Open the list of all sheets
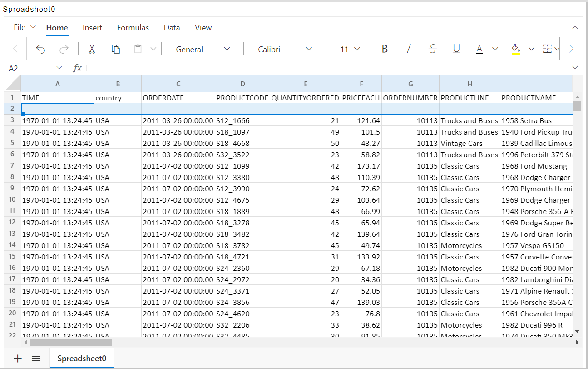Screen dimensions: 588x369 click(x=36, y=359)
